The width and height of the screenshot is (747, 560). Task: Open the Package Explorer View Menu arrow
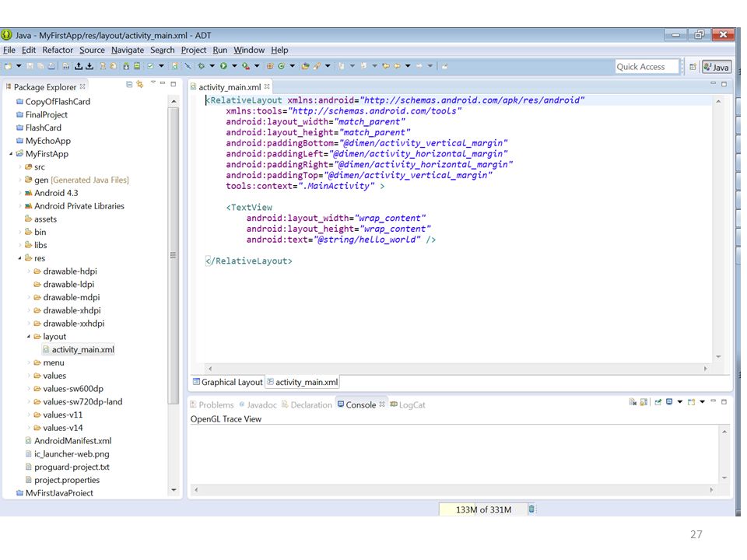pyautogui.click(x=153, y=83)
